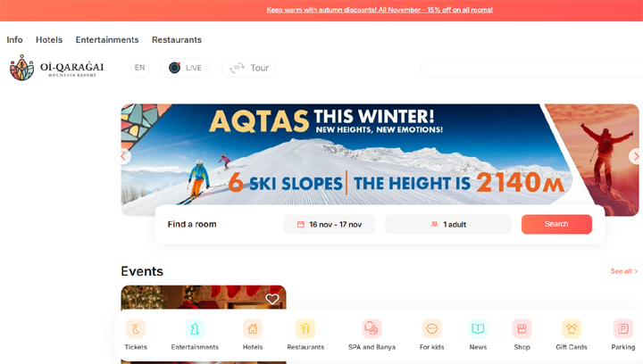
Task: Open the Entertainments top menu item
Action: [x=107, y=40]
